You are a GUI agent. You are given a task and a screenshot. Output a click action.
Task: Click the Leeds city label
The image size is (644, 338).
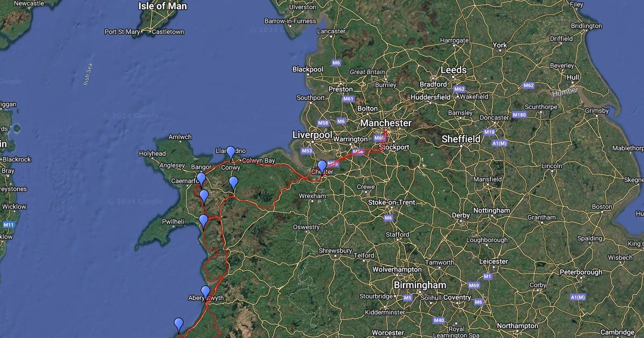tap(453, 70)
